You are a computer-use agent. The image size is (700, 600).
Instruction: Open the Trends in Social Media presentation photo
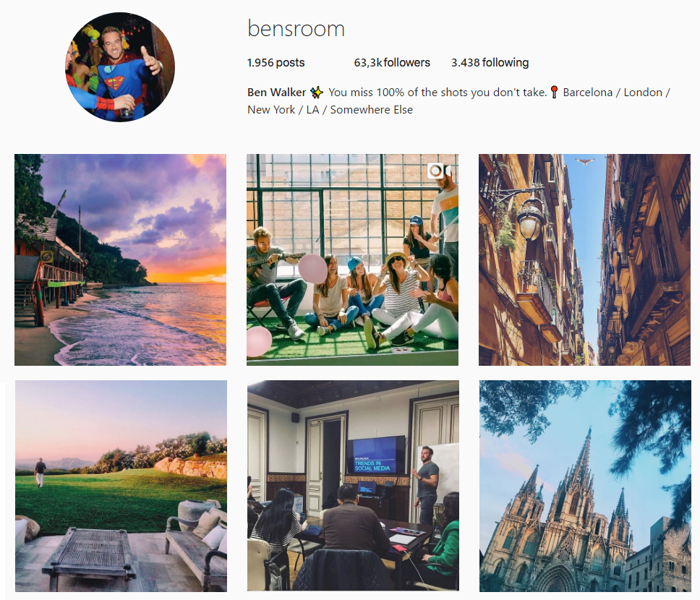[x=353, y=487]
